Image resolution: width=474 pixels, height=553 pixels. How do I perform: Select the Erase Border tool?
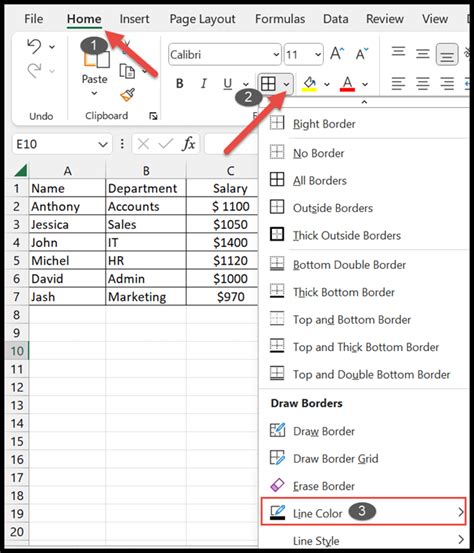[x=363, y=486]
